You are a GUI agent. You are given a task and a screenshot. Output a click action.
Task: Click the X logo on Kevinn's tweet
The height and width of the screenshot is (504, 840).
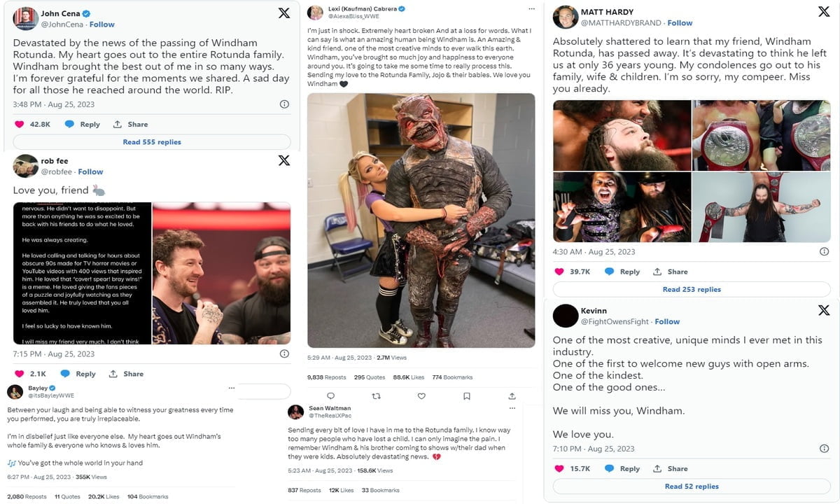coord(824,310)
